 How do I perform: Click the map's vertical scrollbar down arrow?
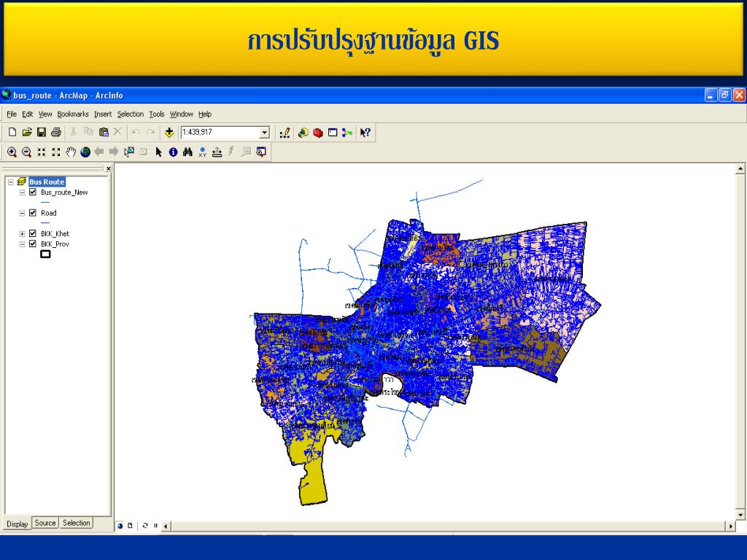tap(740, 514)
